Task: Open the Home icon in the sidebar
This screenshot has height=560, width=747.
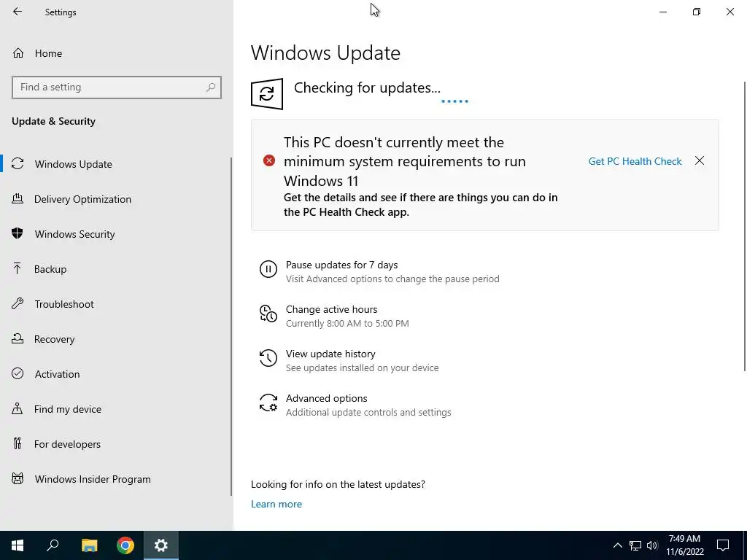Action: [x=18, y=52]
